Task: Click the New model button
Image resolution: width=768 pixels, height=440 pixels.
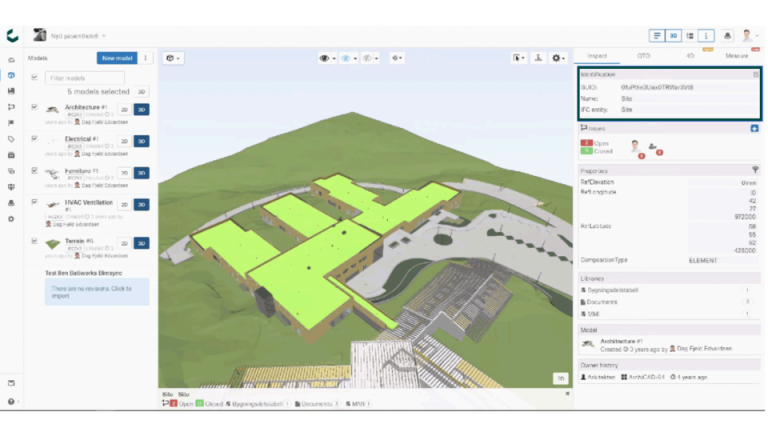Action: 116,58
